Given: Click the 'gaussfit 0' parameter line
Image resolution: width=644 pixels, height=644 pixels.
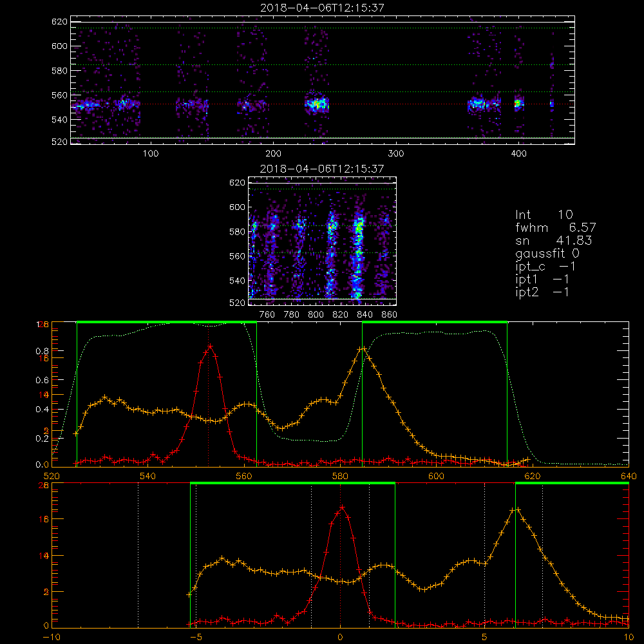Looking at the screenshot, I should tap(547, 253).
